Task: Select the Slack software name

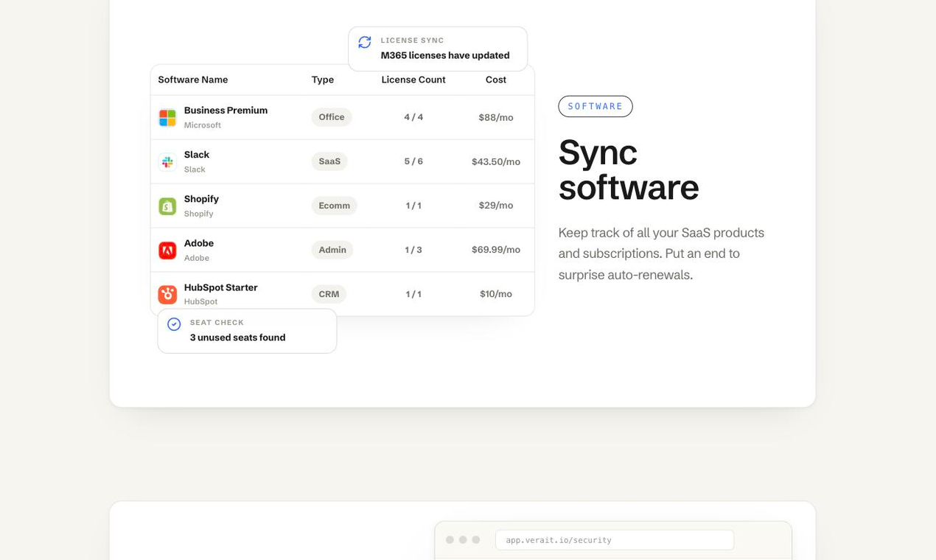Action: [x=197, y=155]
